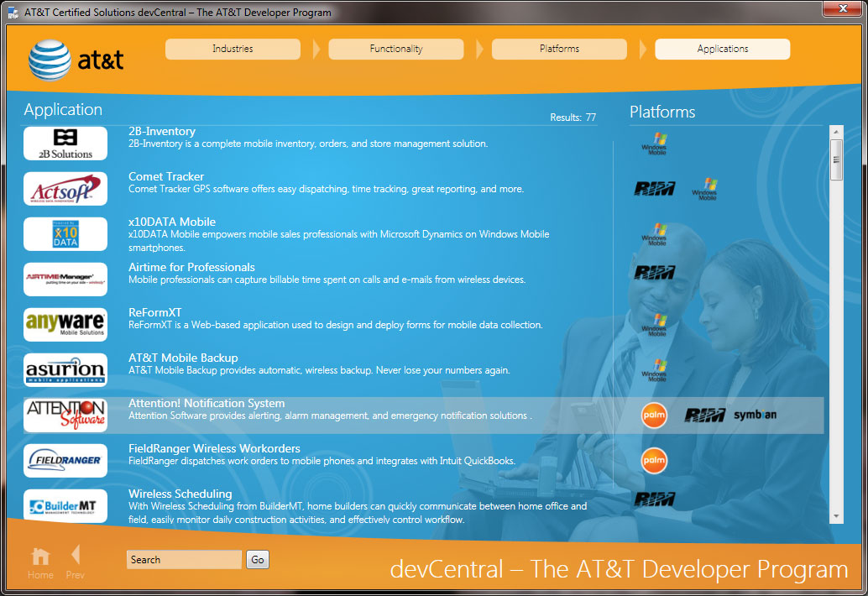Click the asurion logo thumbnail
Image resolution: width=868 pixels, height=596 pixels.
(x=65, y=369)
